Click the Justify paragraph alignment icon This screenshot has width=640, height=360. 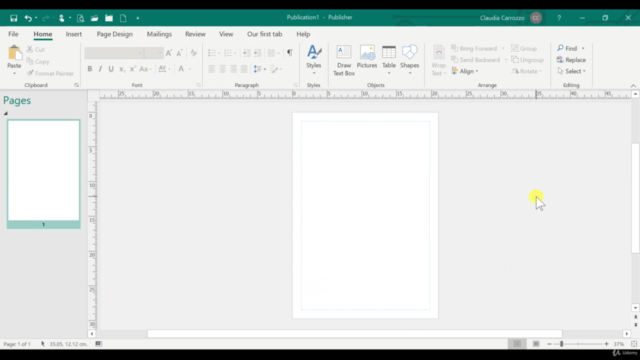244,69
